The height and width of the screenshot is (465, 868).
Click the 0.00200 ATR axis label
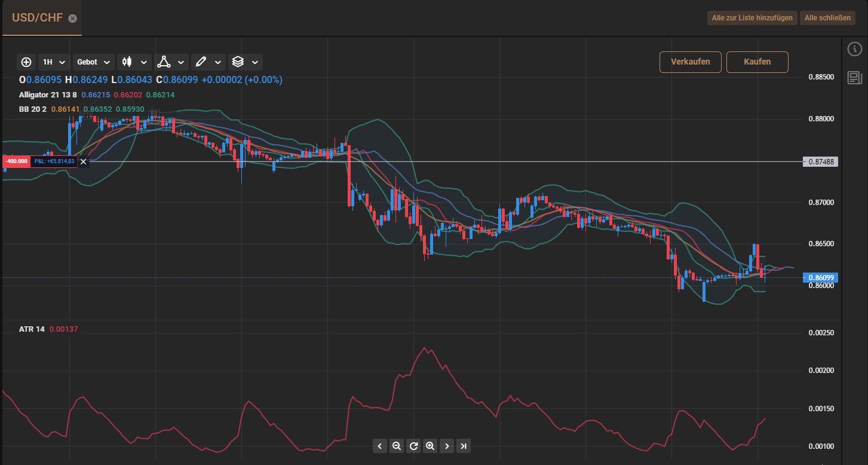821,371
